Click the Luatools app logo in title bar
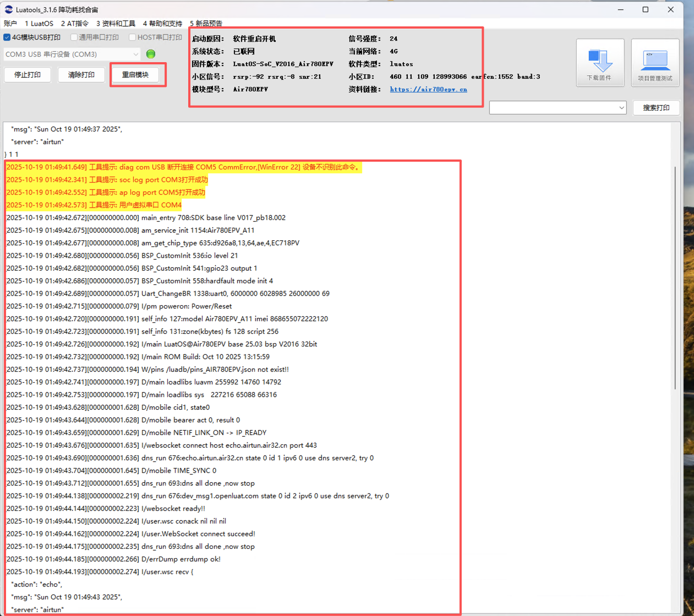This screenshot has height=616, width=694. 8,9
